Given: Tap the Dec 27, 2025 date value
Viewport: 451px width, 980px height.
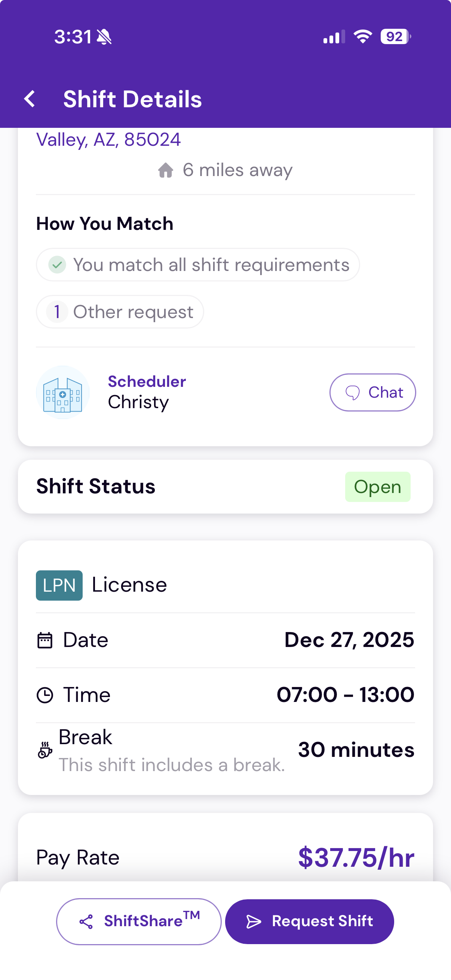Looking at the screenshot, I should (x=349, y=640).
